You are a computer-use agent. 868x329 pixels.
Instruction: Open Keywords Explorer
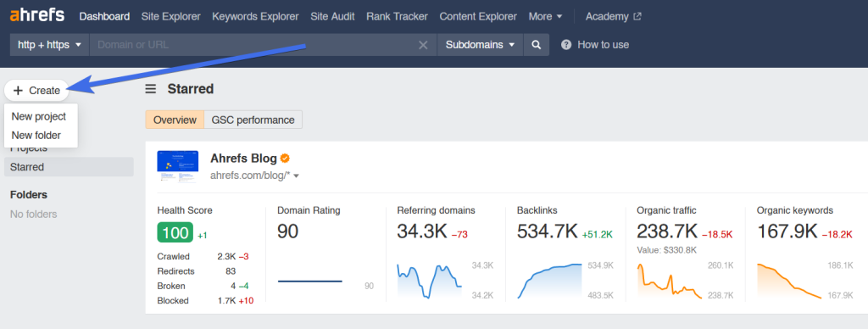coord(255,17)
